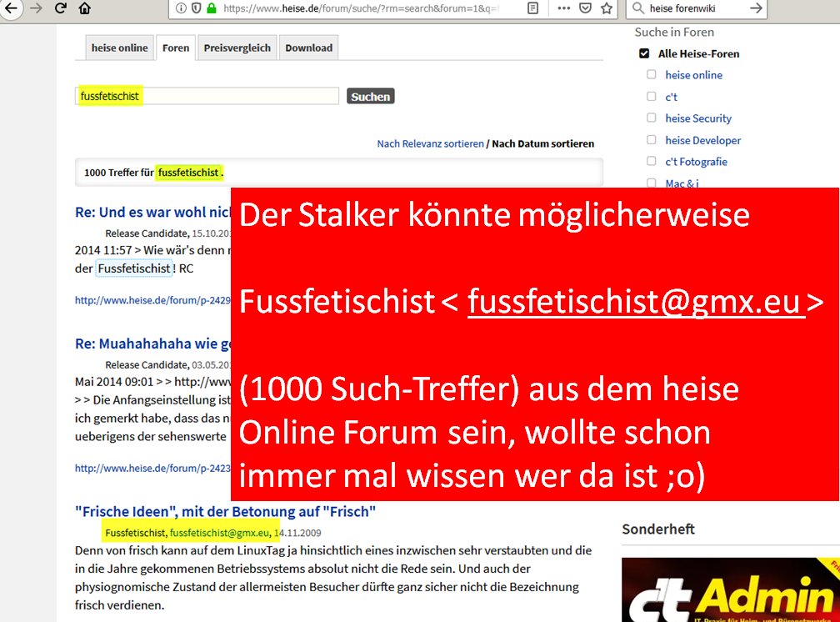The width and height of the screenshot is (840, 622).
Task: Click the magnifier icon in browser search box
Action: coord(637,8)
